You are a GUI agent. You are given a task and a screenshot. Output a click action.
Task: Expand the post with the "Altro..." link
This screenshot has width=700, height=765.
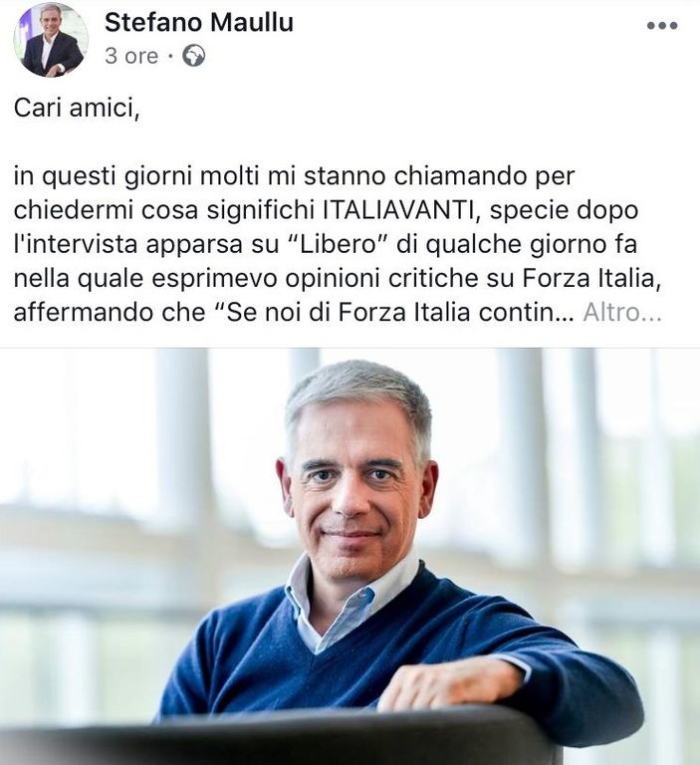point(622,312)
